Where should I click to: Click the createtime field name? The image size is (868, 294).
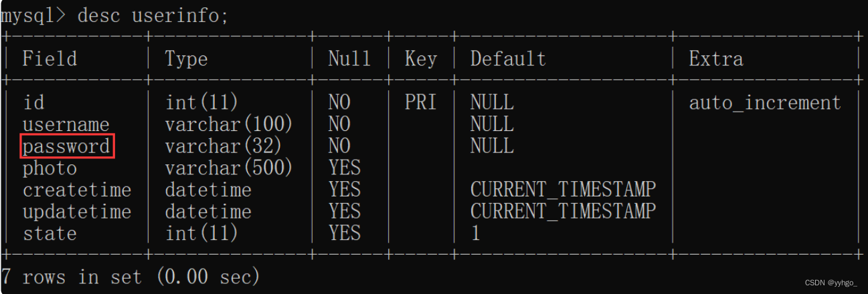77,190
